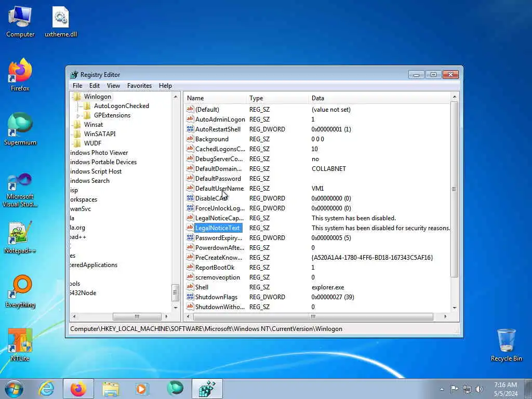Click the AutoAdminLogon value icon
This screenshot has height=399, width=532.
pyautogui.click(x=190, y=119)
